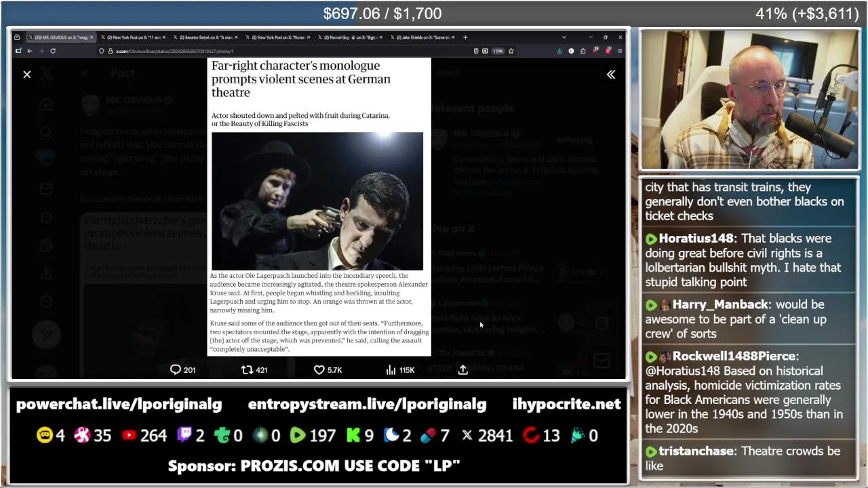Click the Twitch viewer count icon showing 2

pyautogui.click(x=184, y=435)
